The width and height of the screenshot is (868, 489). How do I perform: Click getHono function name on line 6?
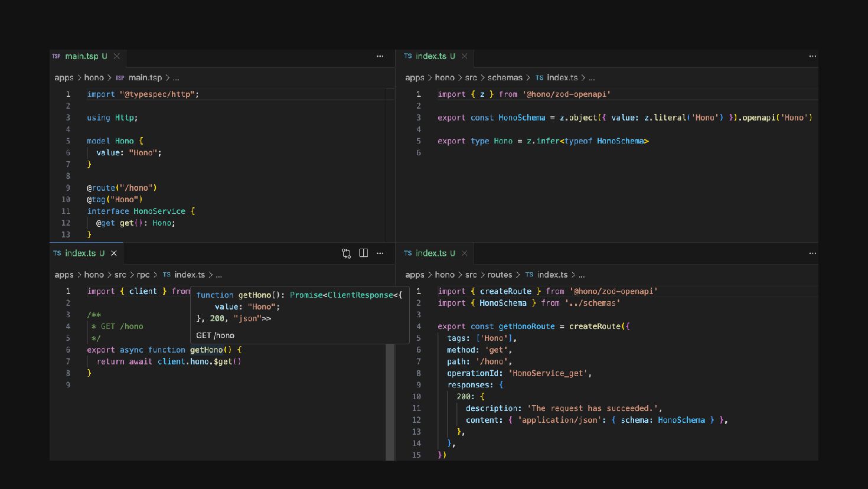(206, 350)
